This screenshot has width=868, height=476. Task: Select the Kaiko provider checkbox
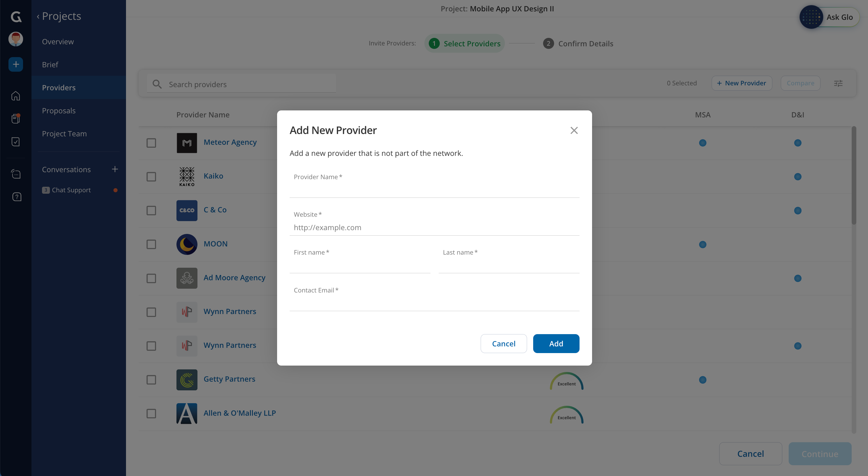point(151,177)
